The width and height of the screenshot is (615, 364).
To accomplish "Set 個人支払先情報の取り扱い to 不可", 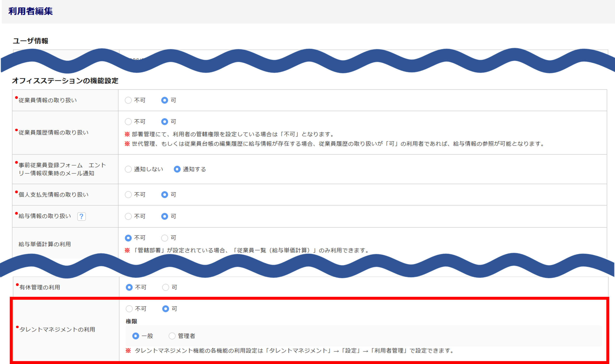I will coord(128,195).
